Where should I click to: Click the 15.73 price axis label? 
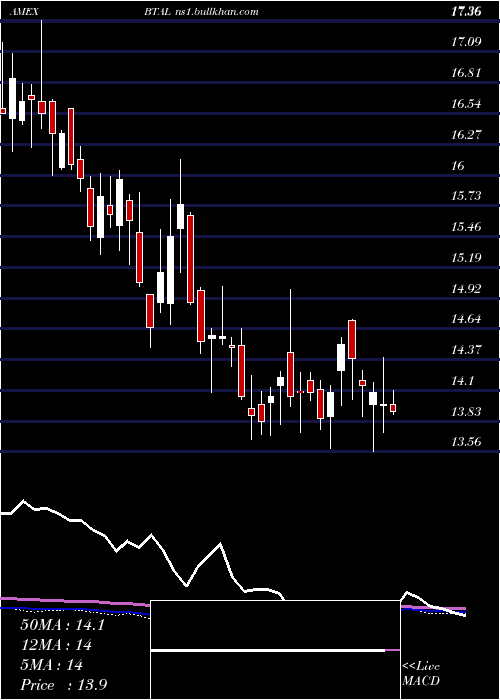coord(466,196)
